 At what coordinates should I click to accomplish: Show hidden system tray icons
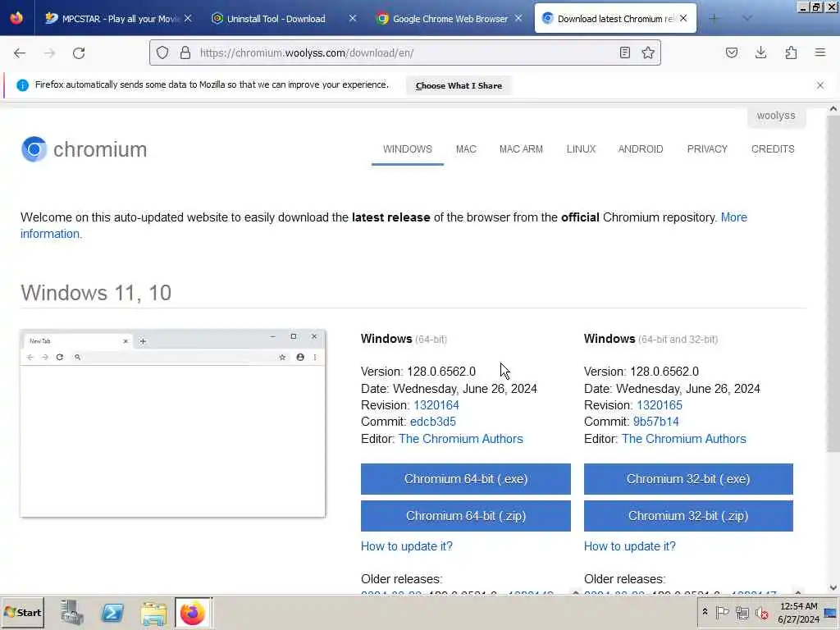pos(705,612)
